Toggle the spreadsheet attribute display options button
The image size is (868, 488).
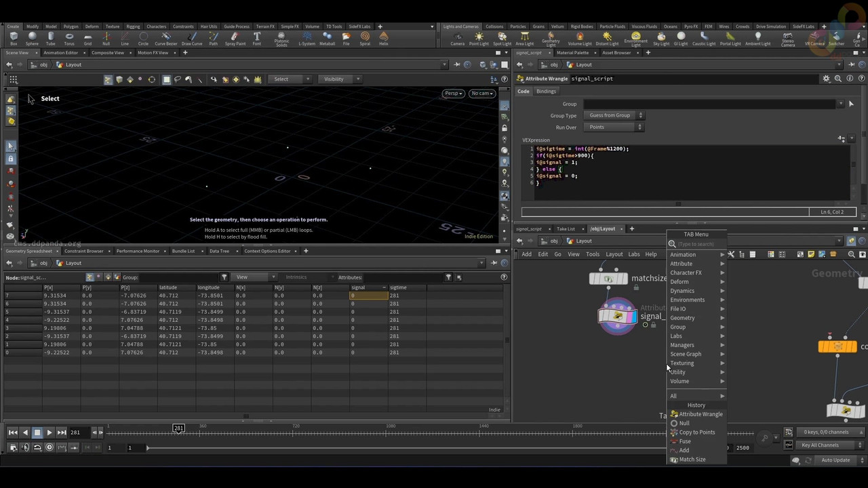[458, 277]
